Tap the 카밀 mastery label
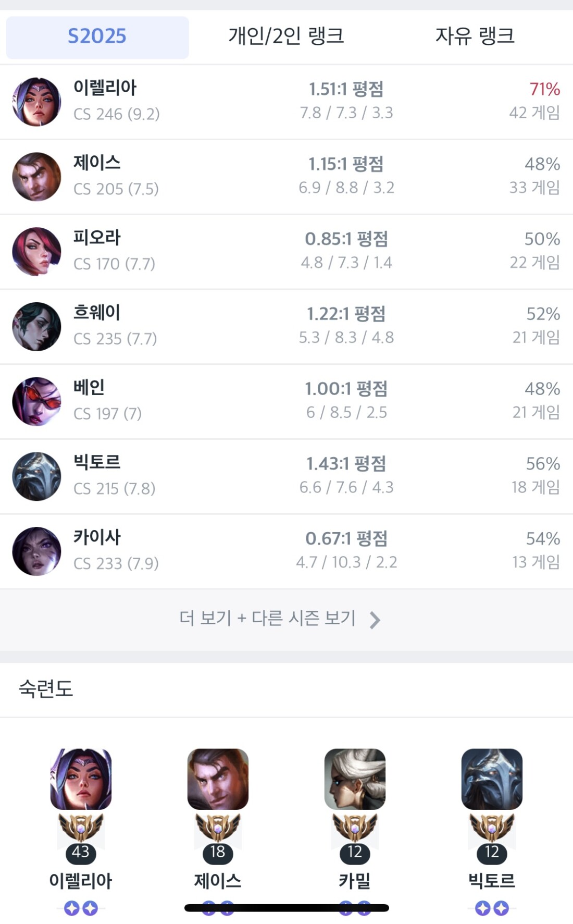This screenshot has width=573, height=924. click(x=355, y=881)
